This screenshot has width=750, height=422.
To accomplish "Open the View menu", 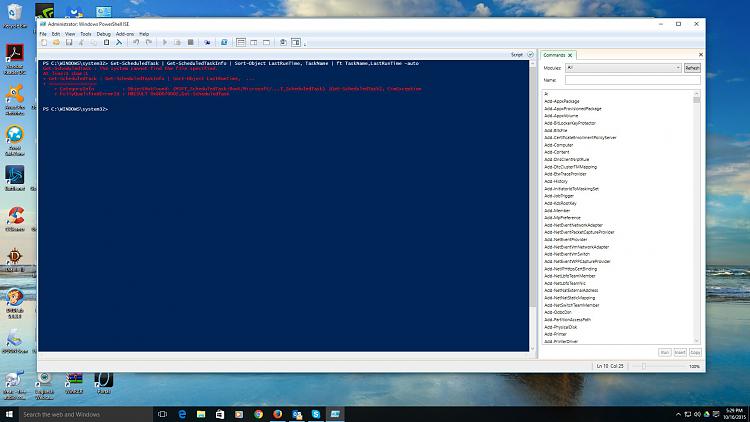I will tap(70, 34).
